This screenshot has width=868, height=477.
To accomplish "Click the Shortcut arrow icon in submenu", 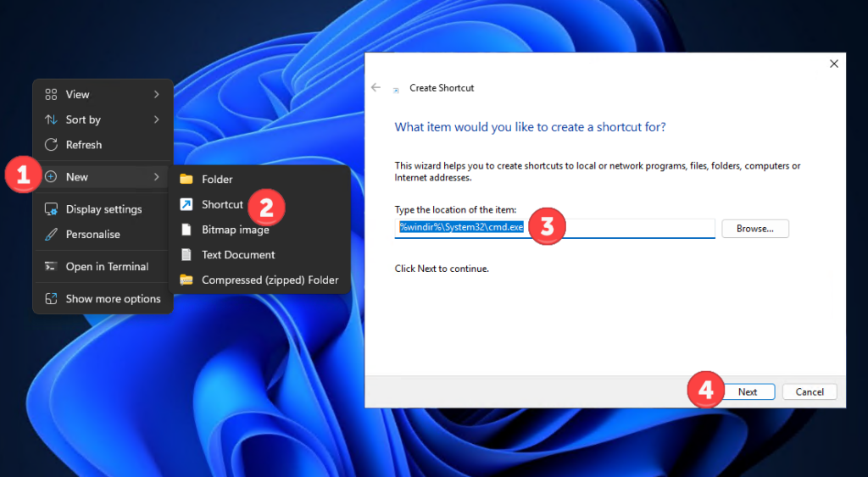I will click(186, 205).
